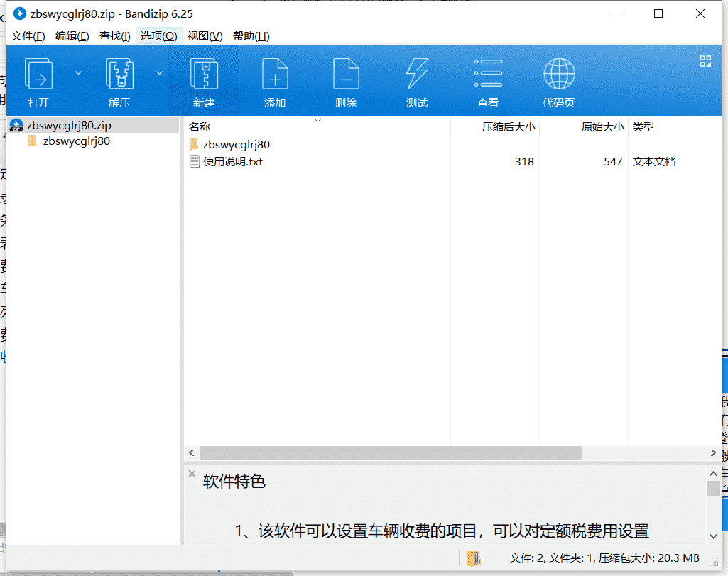Click the Test (测试) lightning icon
The height and width of the screenshot is (576, 728).
click(x=417, y=73)
